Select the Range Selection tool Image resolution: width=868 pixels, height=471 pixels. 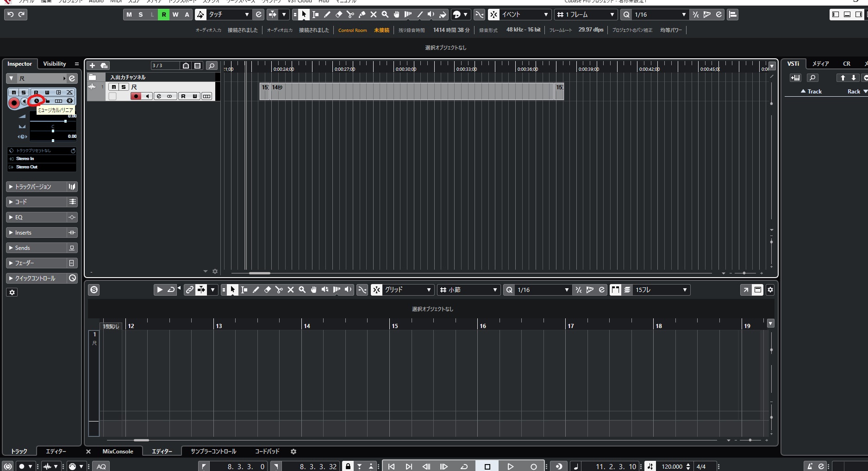coord(315,14)
